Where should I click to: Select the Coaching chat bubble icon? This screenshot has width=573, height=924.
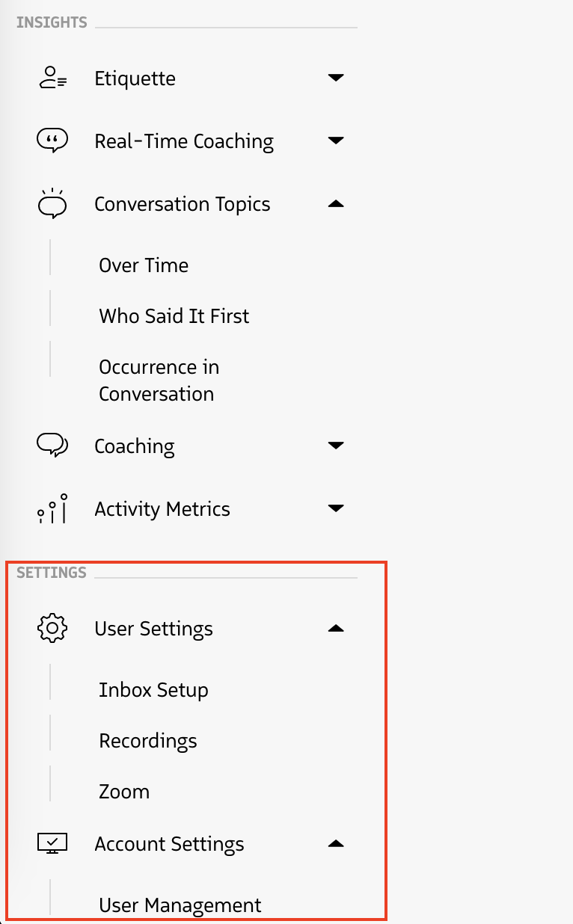point(51,446)
